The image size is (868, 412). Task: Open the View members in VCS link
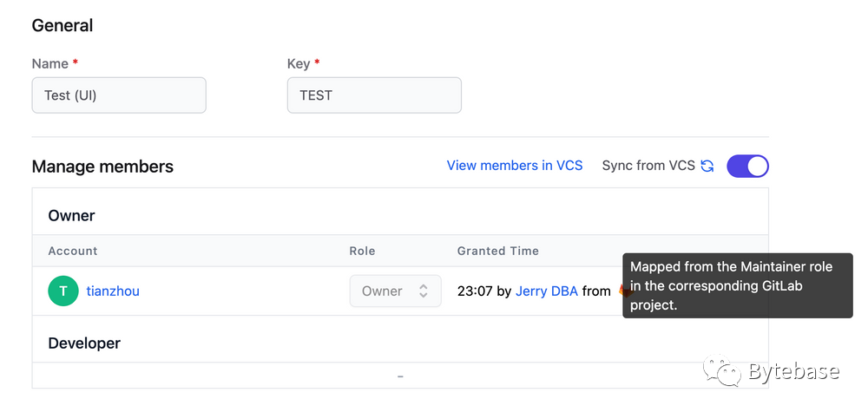pyautogui.click(x=515, y=166)
